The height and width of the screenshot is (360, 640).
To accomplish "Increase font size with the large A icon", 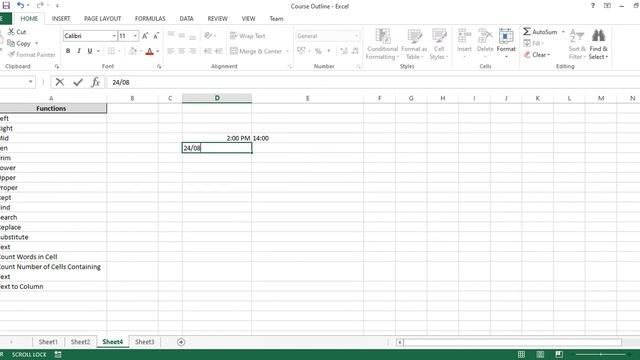I will pos(145,36).
